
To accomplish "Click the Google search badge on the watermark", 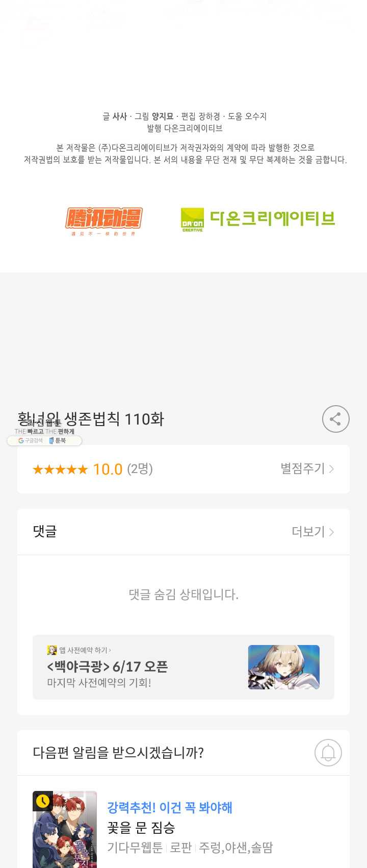I will [31, 440].
